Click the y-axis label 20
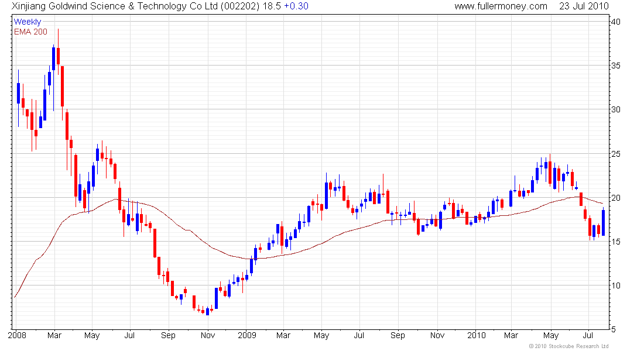Viewport: 644px width, 351px height. (615, 198)
